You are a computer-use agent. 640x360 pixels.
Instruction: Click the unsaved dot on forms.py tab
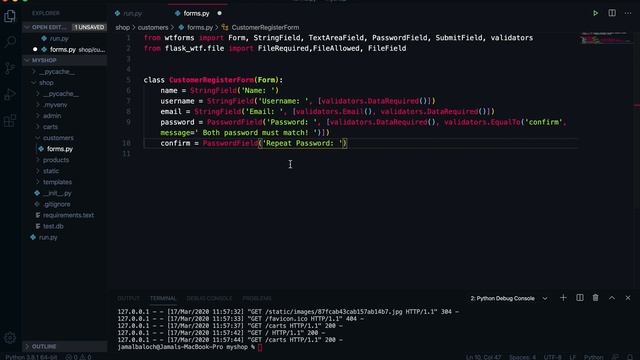(219, 13)
